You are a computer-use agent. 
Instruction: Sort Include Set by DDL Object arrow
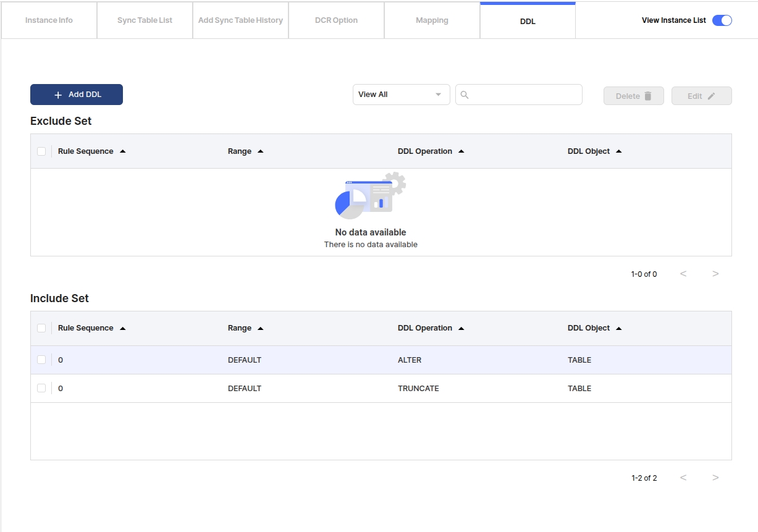click(x=619, y=328)
